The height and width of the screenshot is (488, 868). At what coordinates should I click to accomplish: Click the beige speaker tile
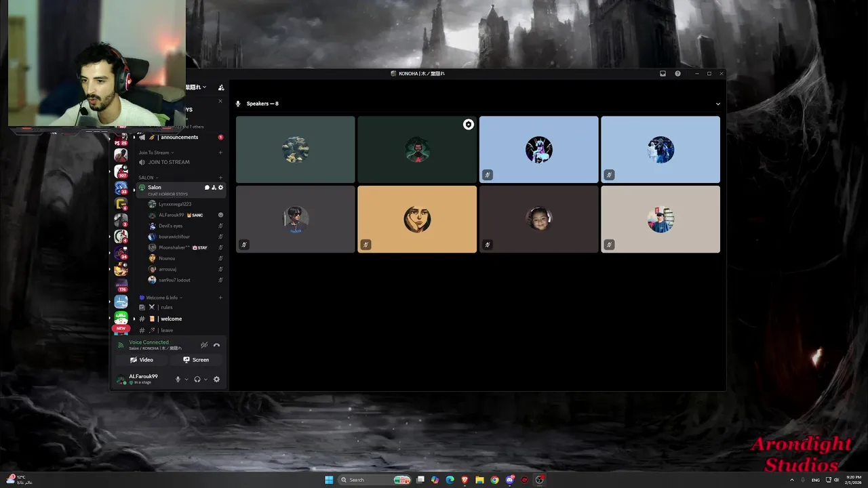tap(660, 219)
